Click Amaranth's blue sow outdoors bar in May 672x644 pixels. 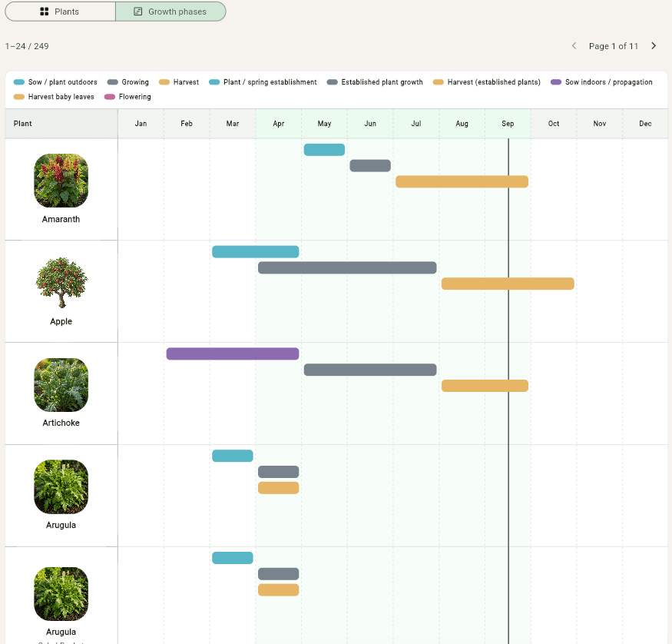(324, 150)
